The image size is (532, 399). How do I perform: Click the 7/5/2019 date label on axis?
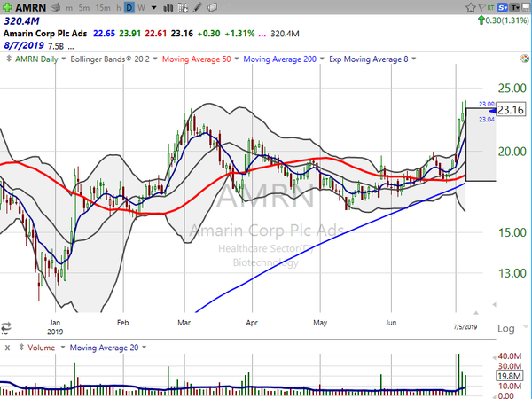tap(465, 327)
